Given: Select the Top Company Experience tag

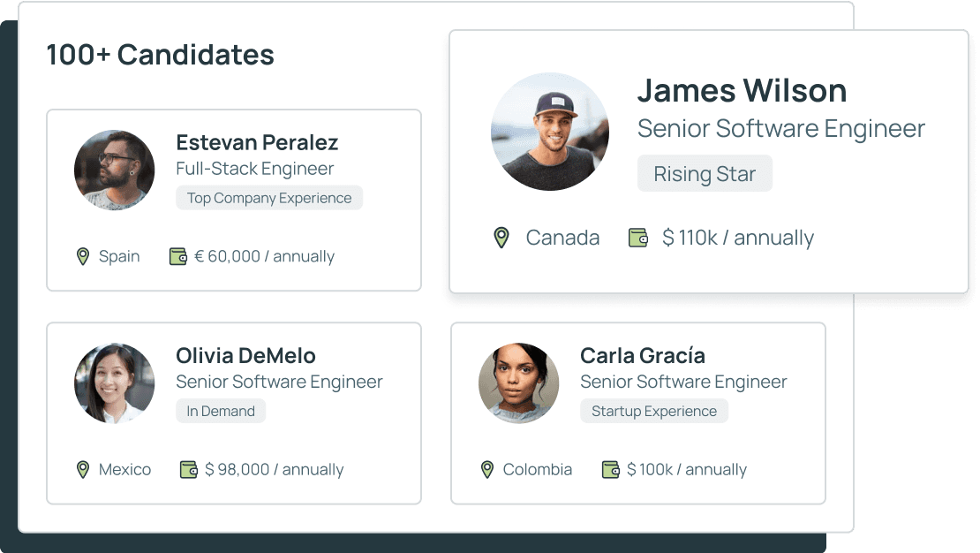Looking at the screenshot, I should (269, 198).
